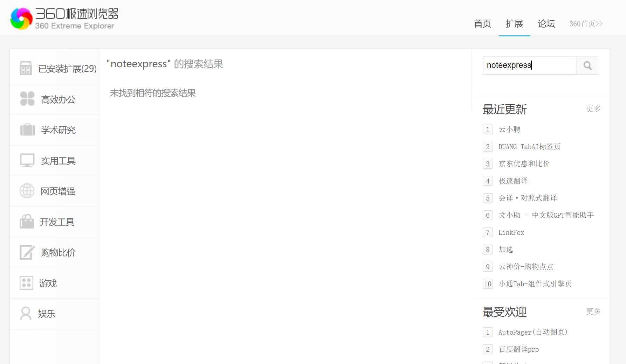The height and width of the screenshot is (364, 626).
Task: Focus the noteexpress search field
Action: coord(530,65)
